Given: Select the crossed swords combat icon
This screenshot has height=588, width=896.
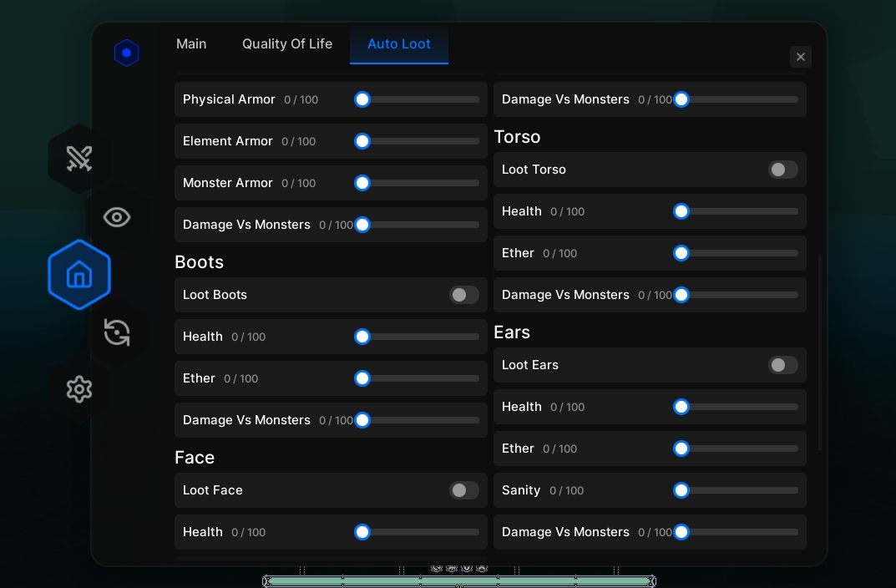Looking at the screenshot, I should pyautogui.click(x=79, y=158).
